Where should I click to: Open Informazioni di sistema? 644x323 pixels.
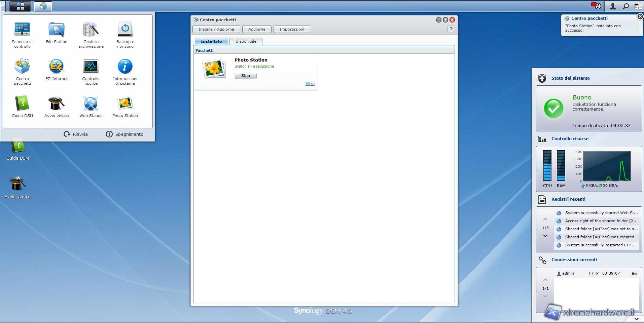[125, 67]
